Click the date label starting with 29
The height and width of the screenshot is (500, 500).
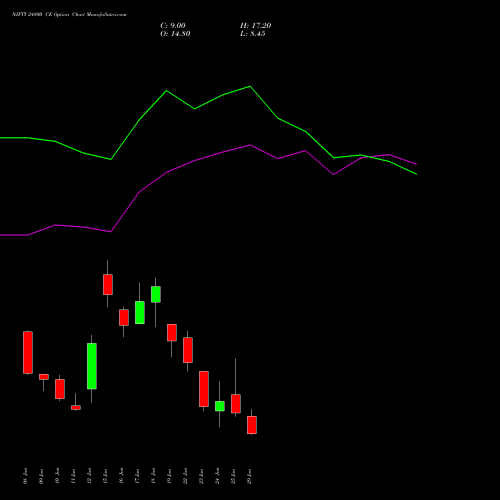click(249, 476)
